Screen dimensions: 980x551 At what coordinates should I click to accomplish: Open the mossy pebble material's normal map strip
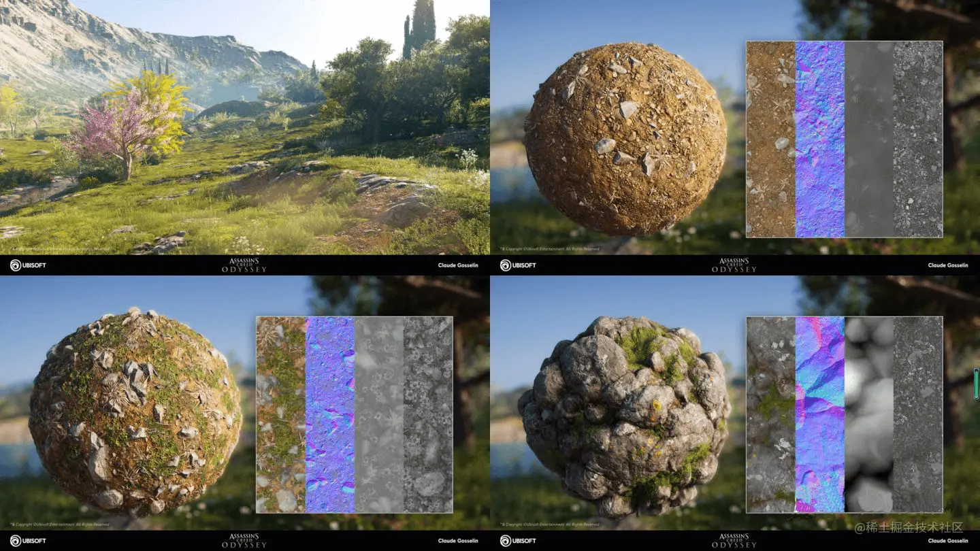click(x=330, y=414)
